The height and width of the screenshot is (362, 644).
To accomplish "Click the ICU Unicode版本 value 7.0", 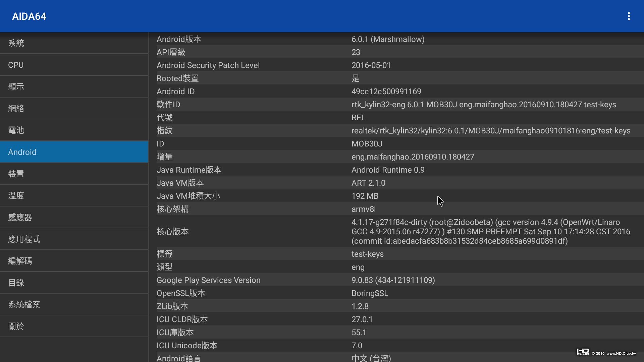I will pos(357,346).
